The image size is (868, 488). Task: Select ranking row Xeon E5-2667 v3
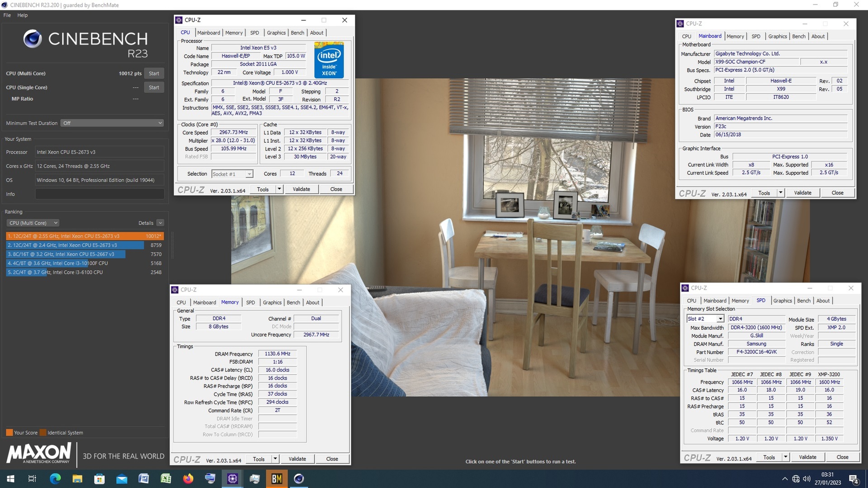(85, 254)
